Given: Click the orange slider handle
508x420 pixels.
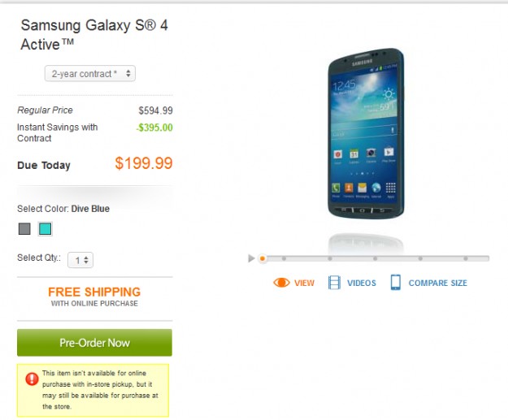Looking at the screenshot, I should pyautogui.click(x=263, y=258).
